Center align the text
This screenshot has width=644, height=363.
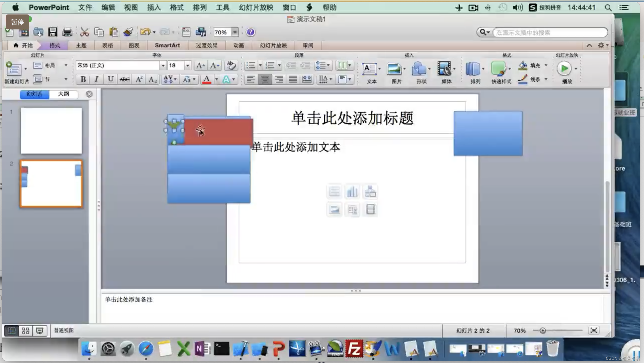click(265, 80)
